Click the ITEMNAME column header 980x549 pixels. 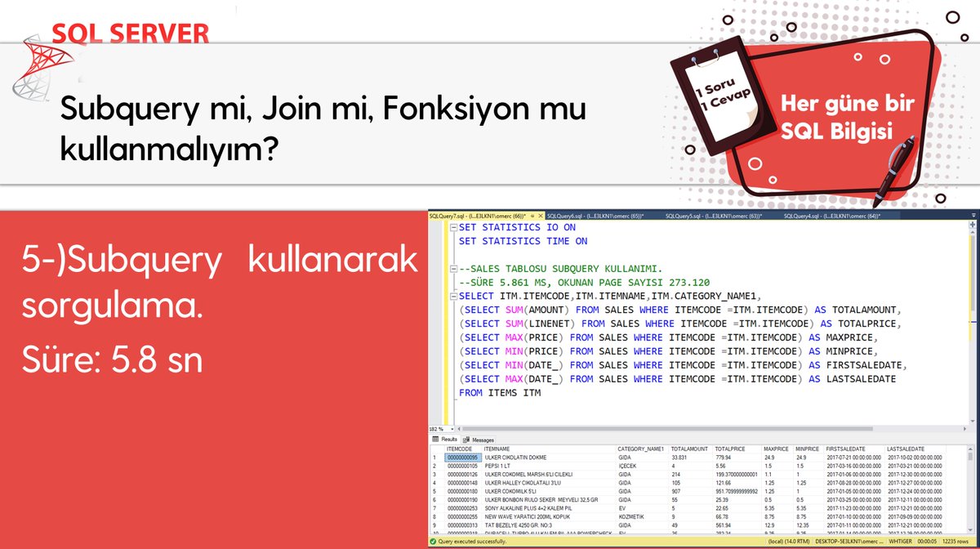click(x=550, y=449)
